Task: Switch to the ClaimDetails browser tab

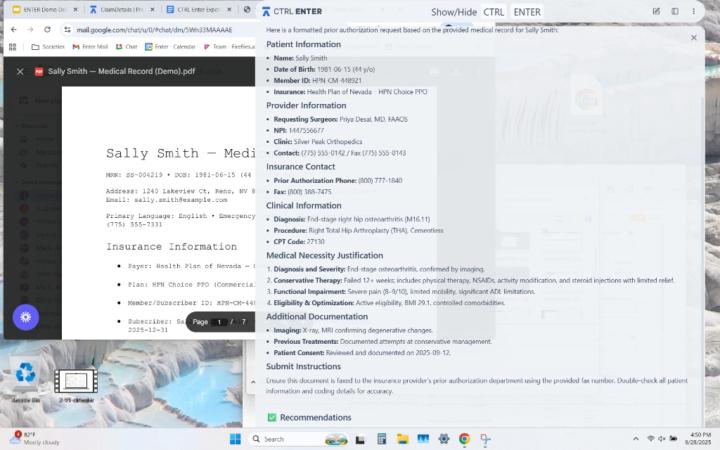Action: [x=118, y=10]
